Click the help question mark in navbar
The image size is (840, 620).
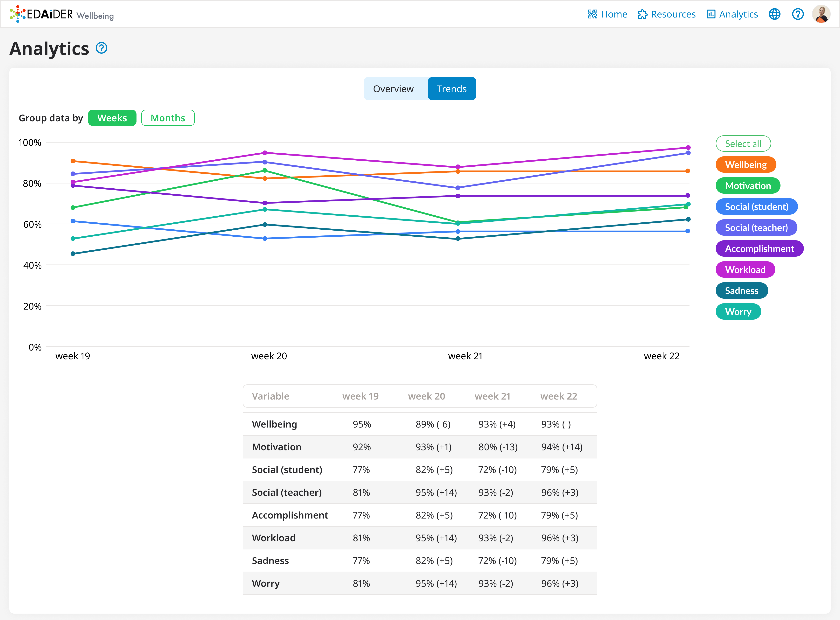pos(798,14)
